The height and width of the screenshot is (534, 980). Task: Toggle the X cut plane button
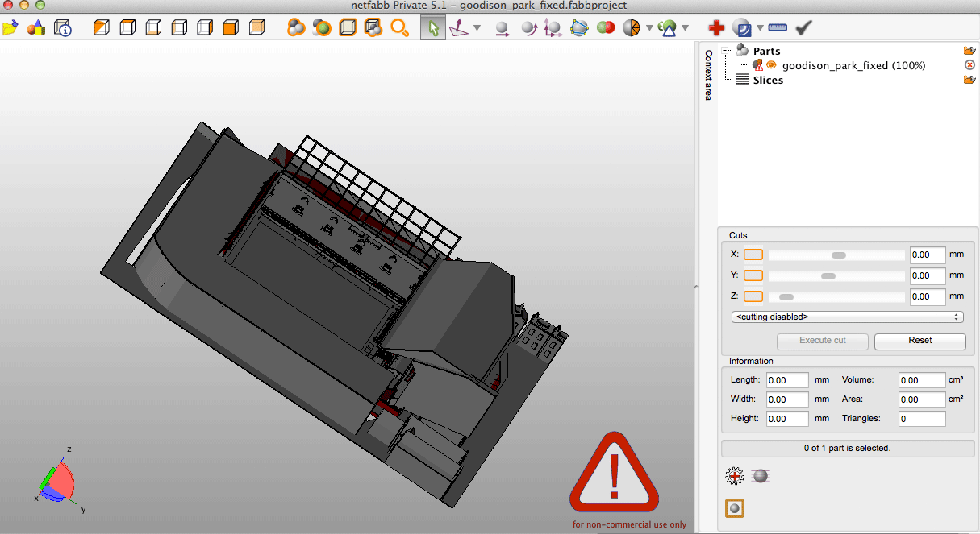[x=753, y=254]
